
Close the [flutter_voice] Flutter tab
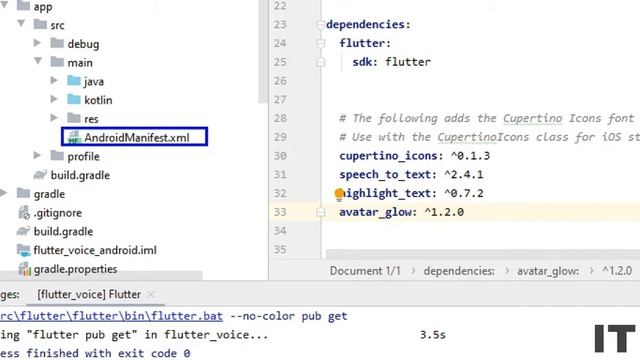tap(151, 294)
